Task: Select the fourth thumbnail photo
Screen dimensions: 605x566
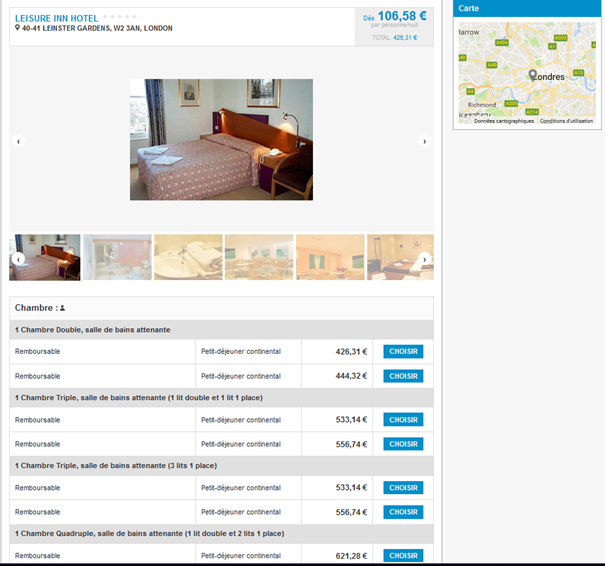Action: [x=259, y=257]
